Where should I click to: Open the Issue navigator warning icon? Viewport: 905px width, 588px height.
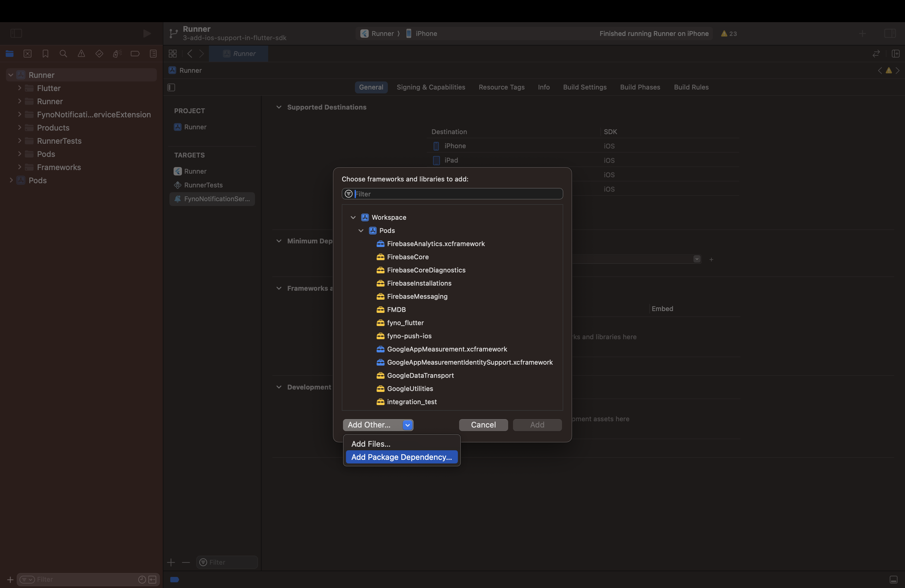point(81,54)
